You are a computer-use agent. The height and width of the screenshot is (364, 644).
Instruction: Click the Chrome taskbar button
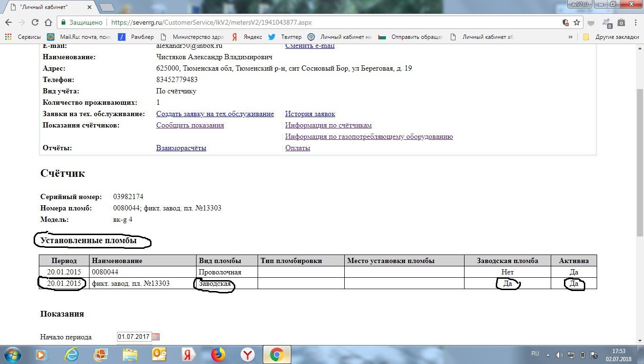277,355
